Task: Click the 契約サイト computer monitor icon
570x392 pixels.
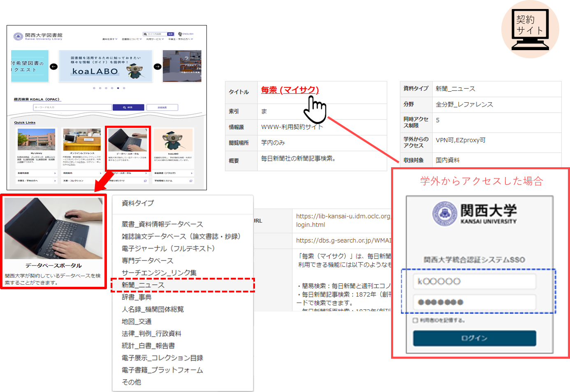Action: coord(530,30)
